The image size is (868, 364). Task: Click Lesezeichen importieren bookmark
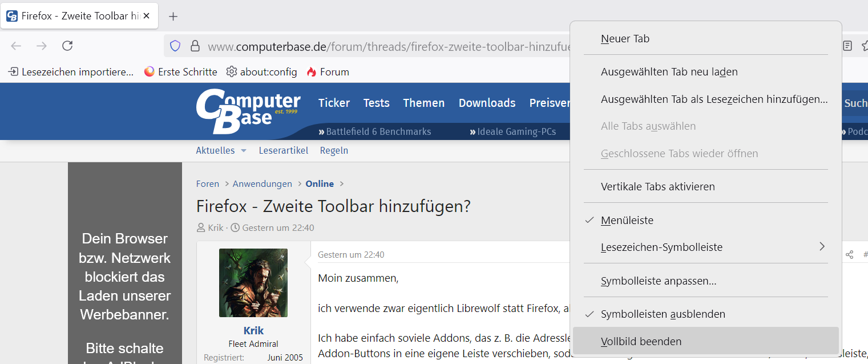click(71, 72)
